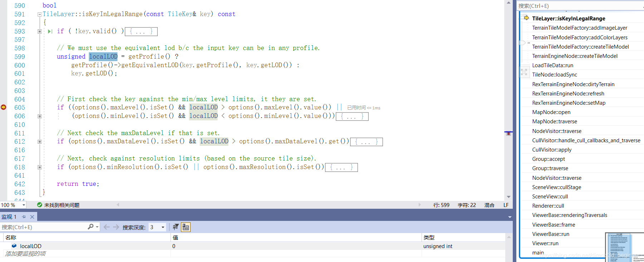Click the horizontal scrollbar left arrow
The image size is (644, 262).
coord(118,205)
